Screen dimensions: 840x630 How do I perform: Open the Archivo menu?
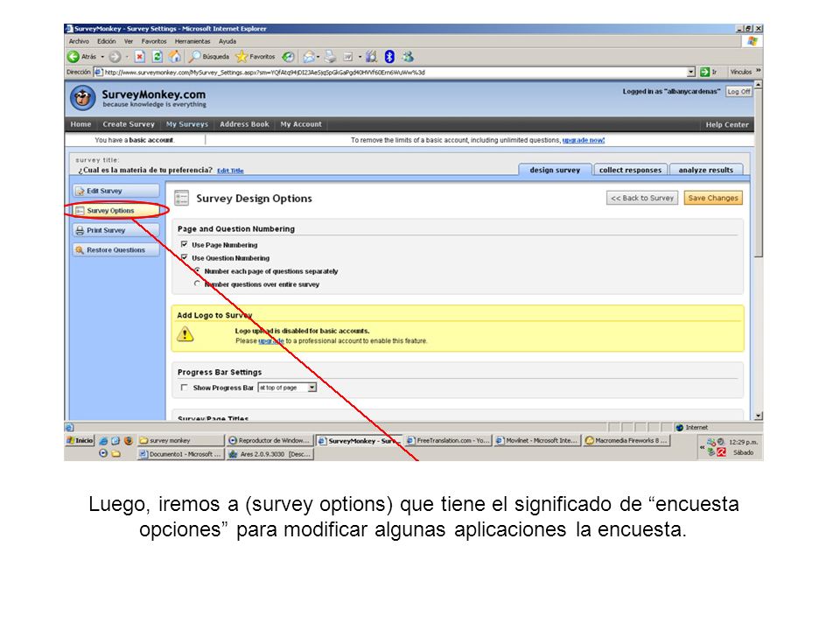pos(79,41)
